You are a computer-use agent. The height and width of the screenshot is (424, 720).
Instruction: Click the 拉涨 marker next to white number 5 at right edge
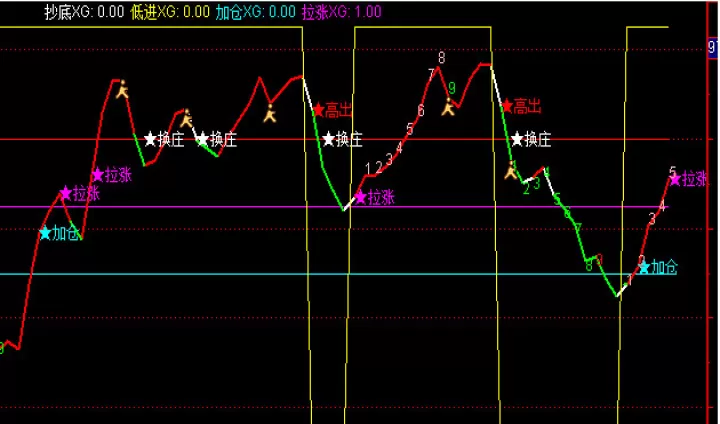[x=688, y=179]
